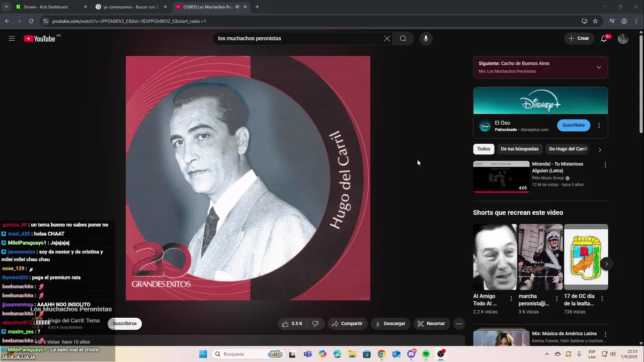Viewport: 644px width, 362px height.
Task: Open the marcha peronista short thumbnail
Action: pyautogui.click(x=540, y=257)
